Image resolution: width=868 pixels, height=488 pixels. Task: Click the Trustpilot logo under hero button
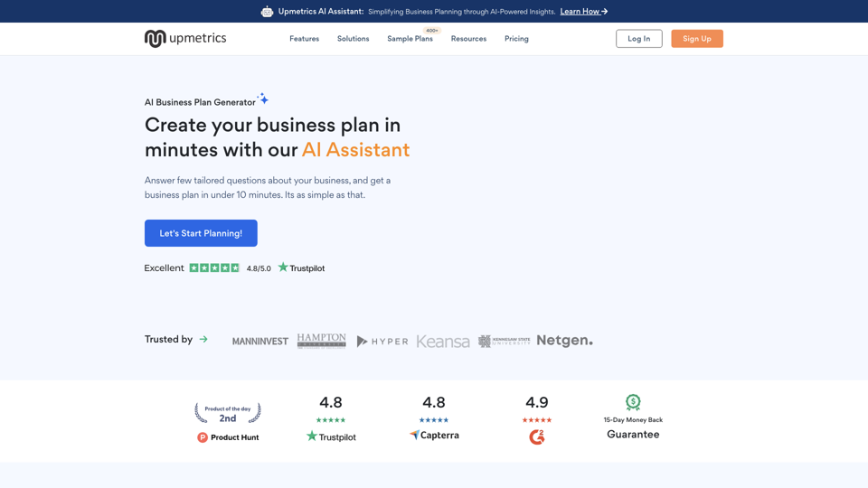click(x=301, y=268)
